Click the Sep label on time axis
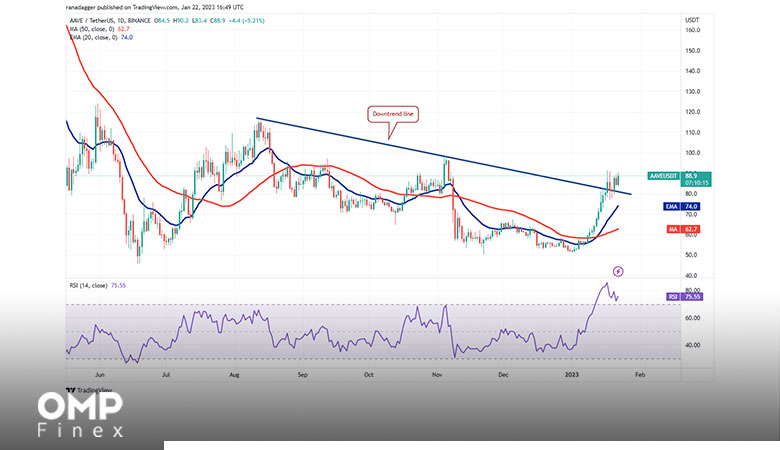This screenshot has height=450, width=780. pyautogui.click(x=302, y=375)
